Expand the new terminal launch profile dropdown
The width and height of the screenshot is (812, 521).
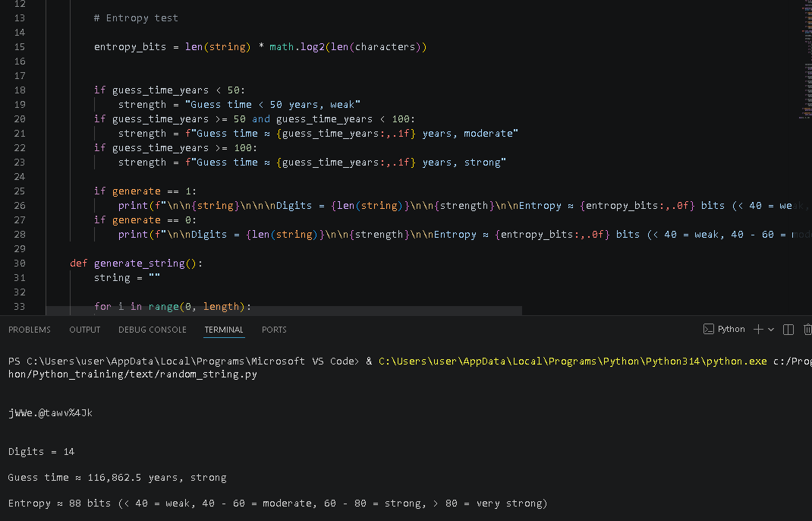click(771, 329)
